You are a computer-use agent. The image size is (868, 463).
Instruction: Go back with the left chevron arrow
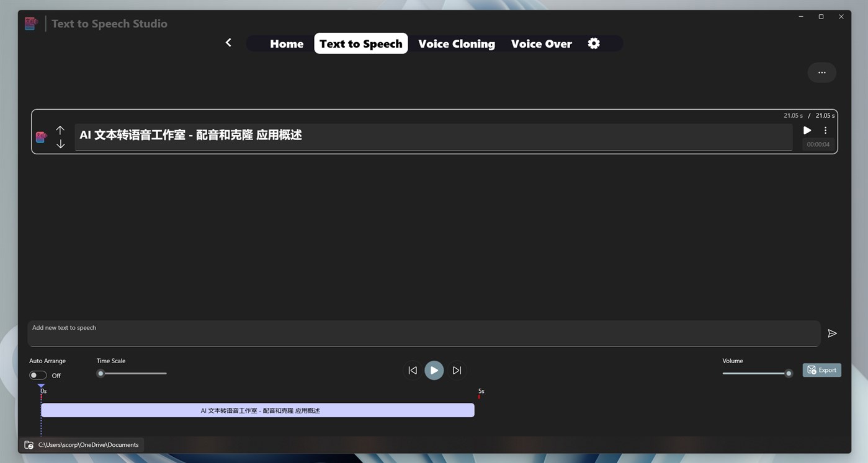click(x=228, y=42)
